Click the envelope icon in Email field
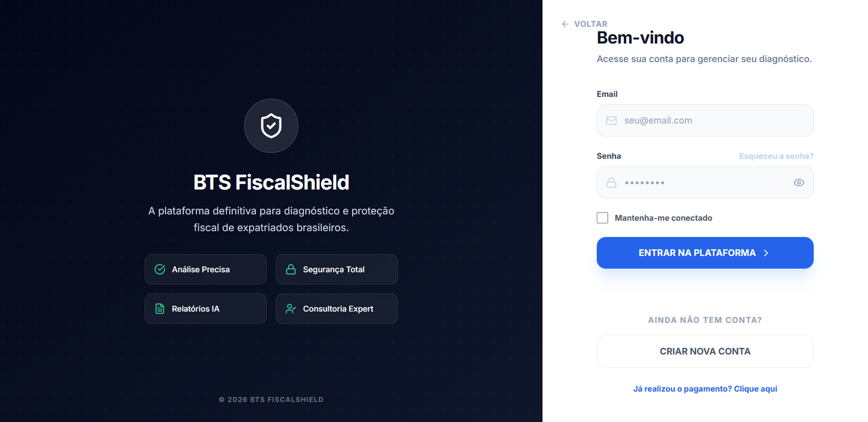868x422 pixels. pos(611,120)
